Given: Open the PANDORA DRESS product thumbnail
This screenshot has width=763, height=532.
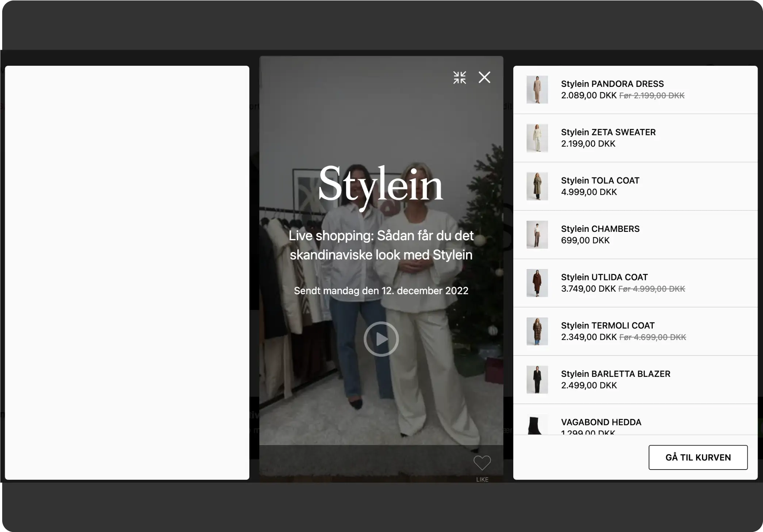Looking at the screenshot, I should [537, 89].
